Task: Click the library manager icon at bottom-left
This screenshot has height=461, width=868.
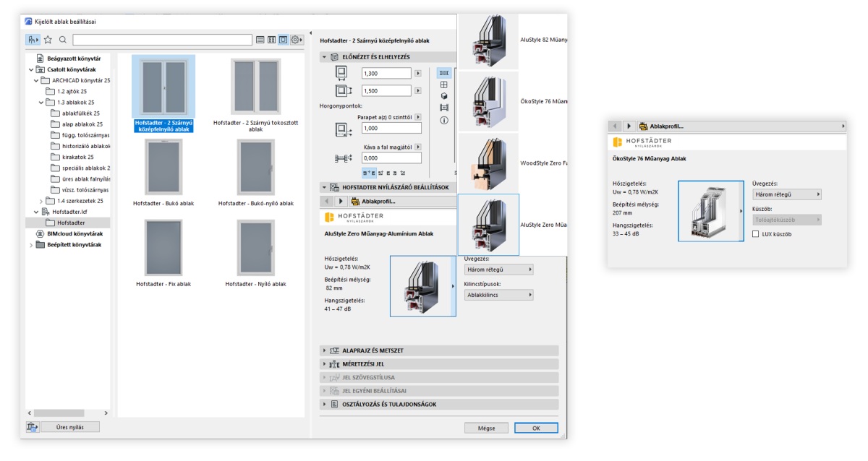Action: (32, 427)
